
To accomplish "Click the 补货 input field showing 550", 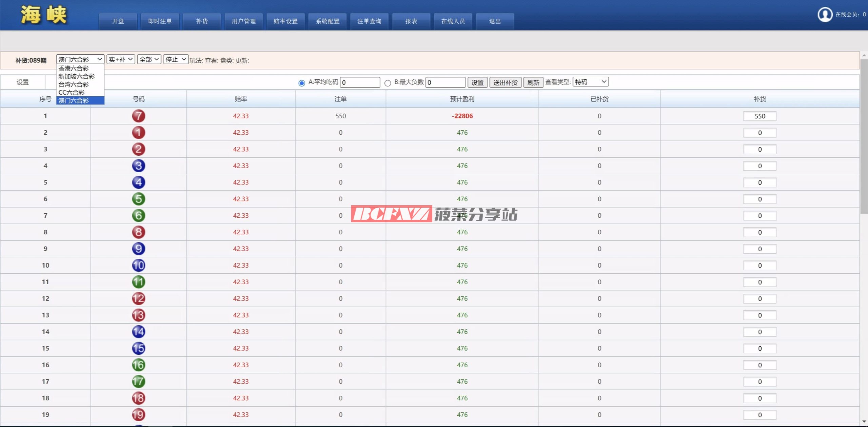I will click(x=759, y=116).
